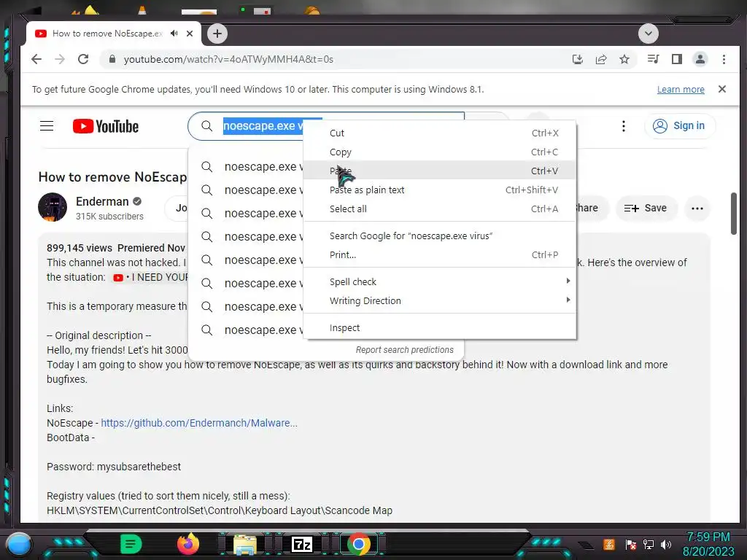The image size is (747, 560).
Task: Open 7-Zip from the taskbar
Action: tap(302, 544)
